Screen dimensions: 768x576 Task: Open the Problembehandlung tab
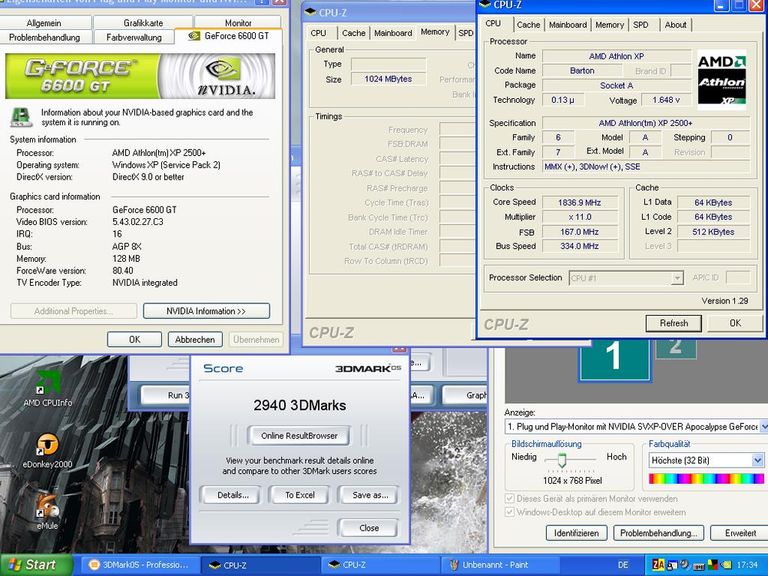(x=45, y=37)
